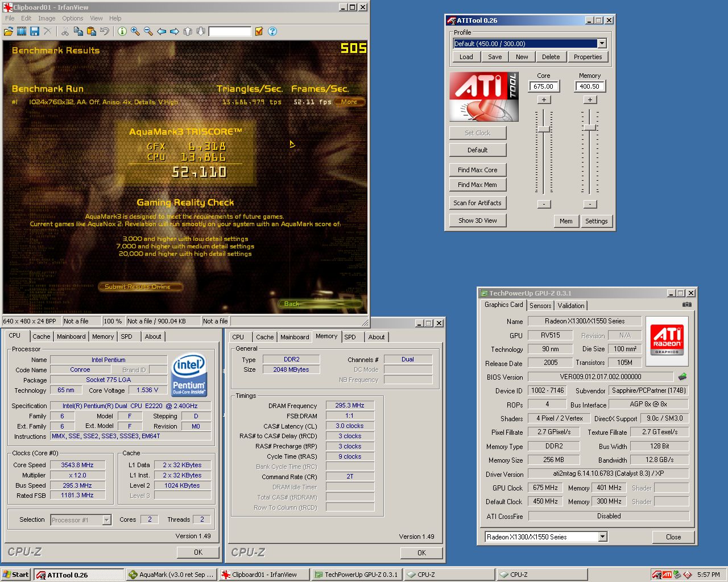The width and height of the screenshot is (728, 582).
Task: Click the Open folder icon in IrfanView
Action: point(9,31)
